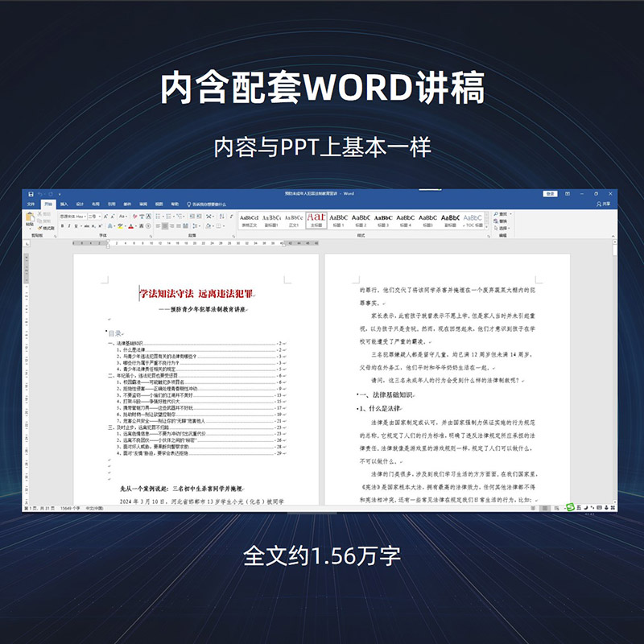Click the word count 15649 in status bar
This screenshot has width=644, height=644.
70,509
